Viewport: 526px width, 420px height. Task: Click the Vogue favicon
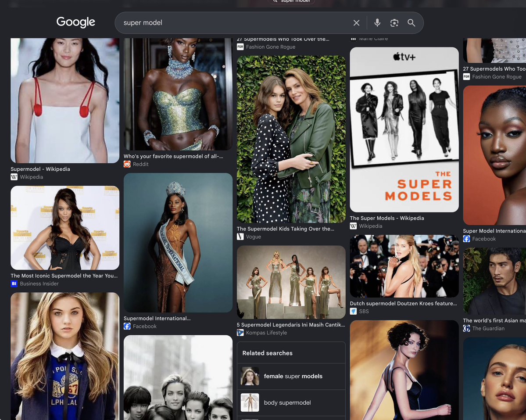click(x=240, y=237)
